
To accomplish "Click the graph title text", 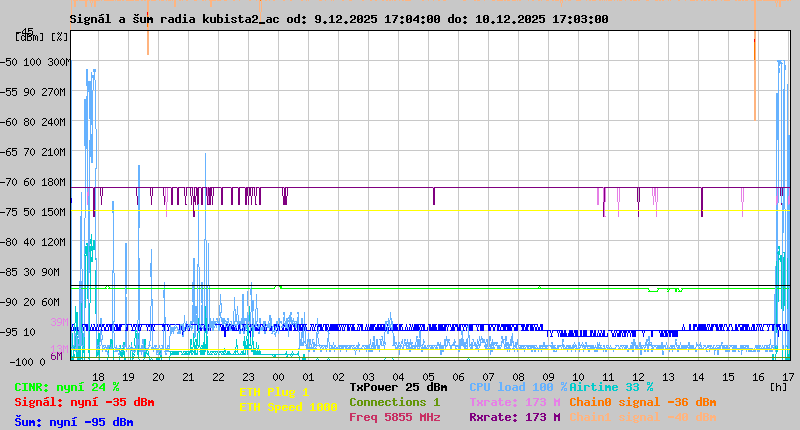I will [338, 19].
